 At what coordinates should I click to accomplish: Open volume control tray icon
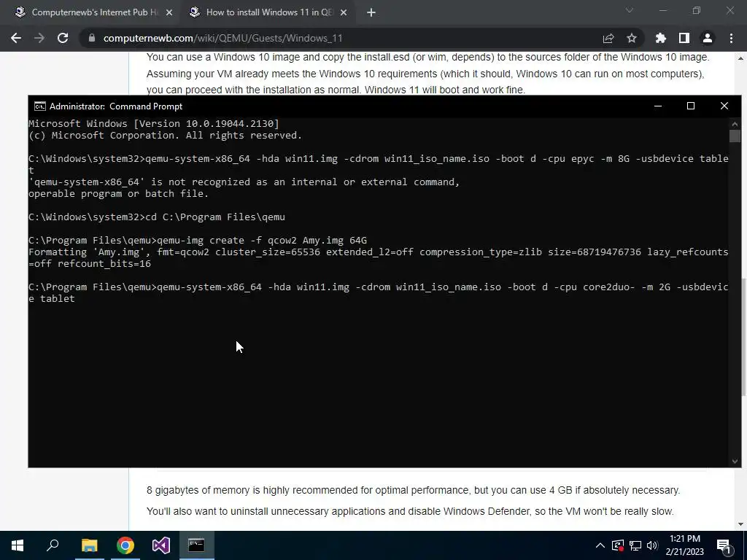(x=652, y=545)
